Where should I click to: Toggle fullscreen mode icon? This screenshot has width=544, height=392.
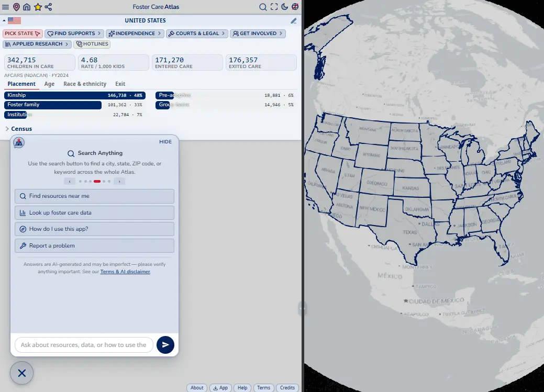(274, 7)
